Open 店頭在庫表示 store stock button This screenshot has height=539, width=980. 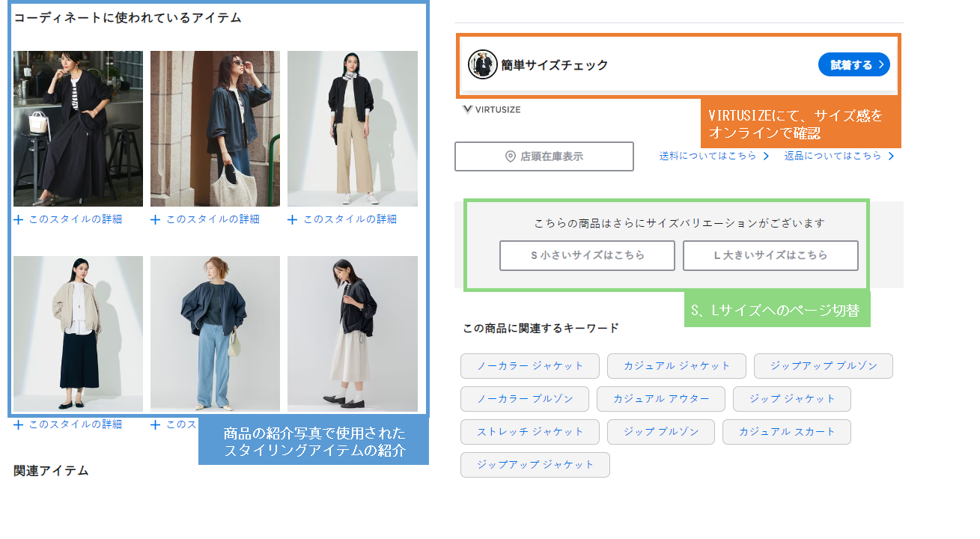(x=544, y=156)
